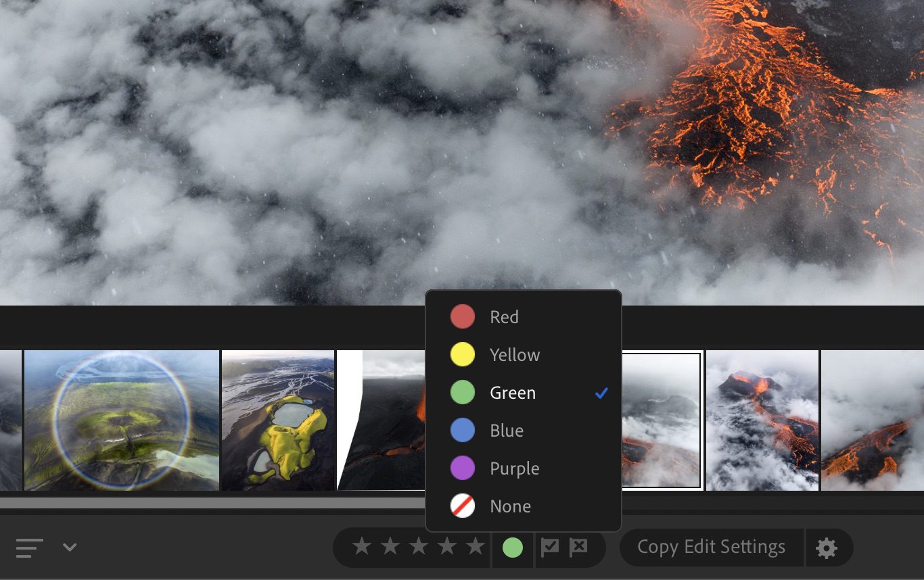This screenshot has width=924, height=580.
Task: Open the yellow-green lake aerial thumbnail
Action: pyautogui.click(x=278, y=420)
